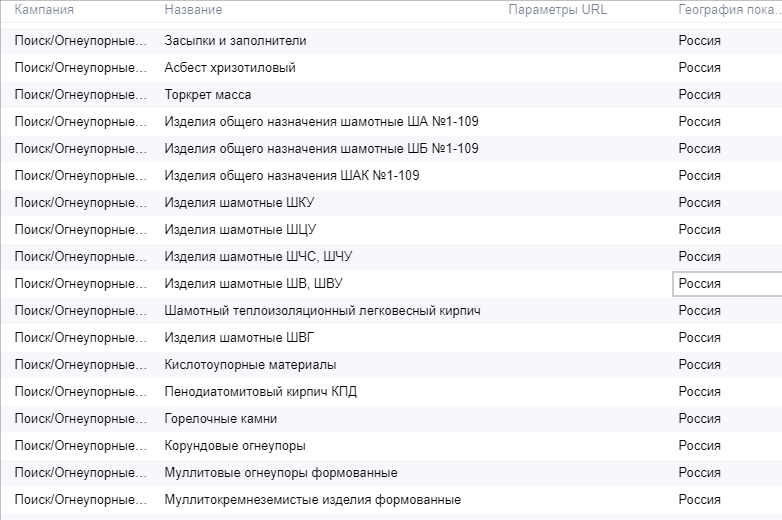Click campaign cell in Торкрет масса row
Screen dimensions: 782x520
(x=81, y=95)
